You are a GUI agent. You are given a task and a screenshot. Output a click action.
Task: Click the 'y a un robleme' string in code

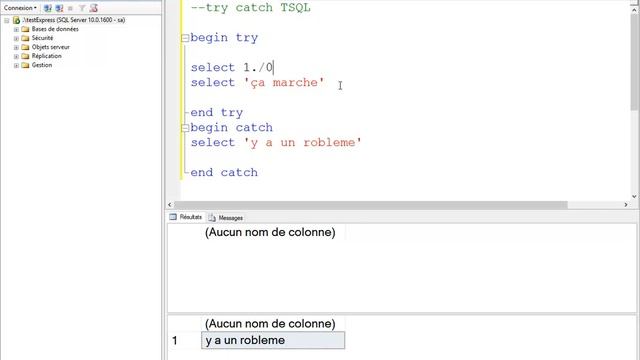302,142
